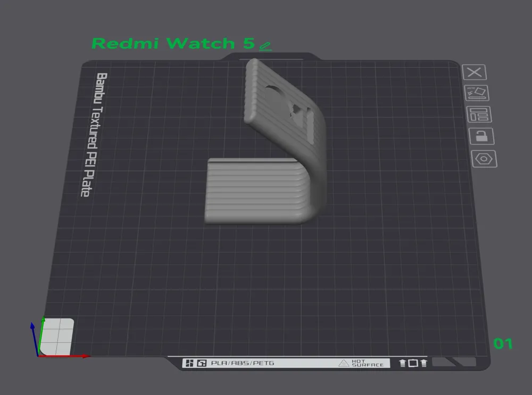The width and height of the screenshot is (532, 395).
Task: Remove the plate with the X icon
Action: click(x=474, y=72)
